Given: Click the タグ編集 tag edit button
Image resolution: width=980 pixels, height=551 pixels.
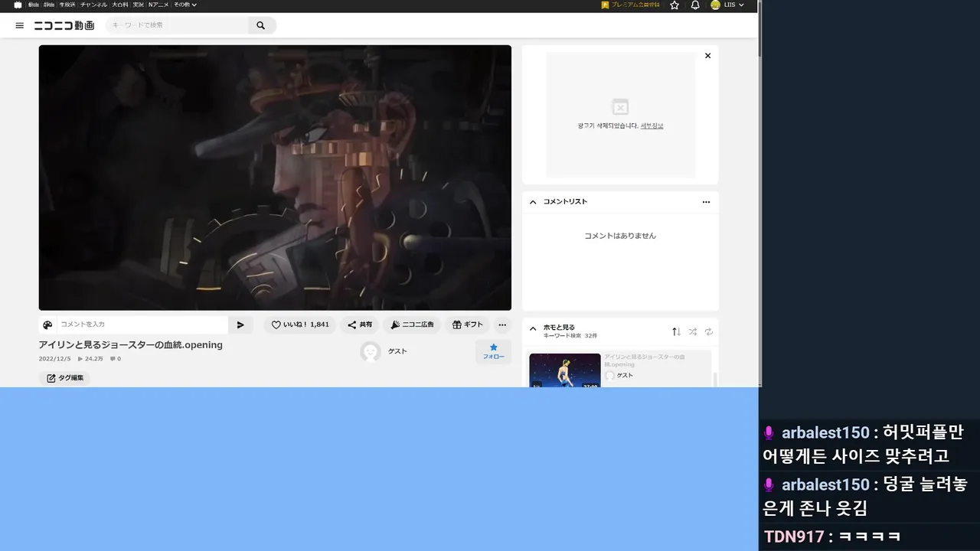Looking at the screenshot, I should (x=64, y=378).
